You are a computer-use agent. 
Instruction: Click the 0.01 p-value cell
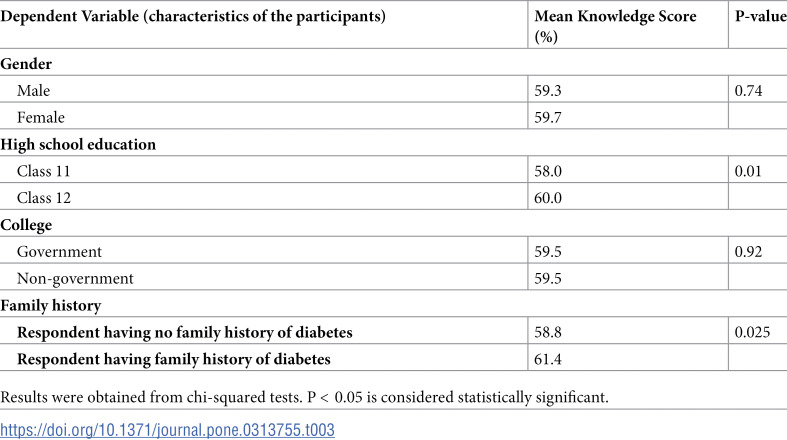pos(748,171)
